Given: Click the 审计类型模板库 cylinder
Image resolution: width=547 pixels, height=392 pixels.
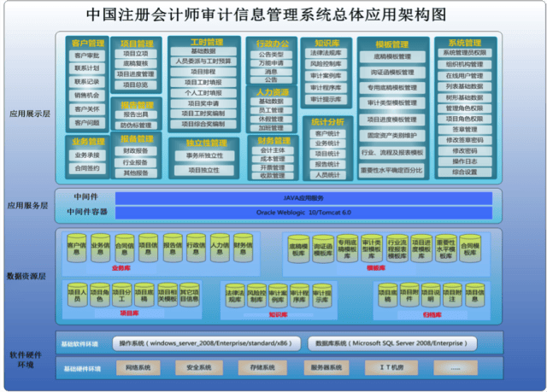Looking at the screenshot, I should (372, 249).
